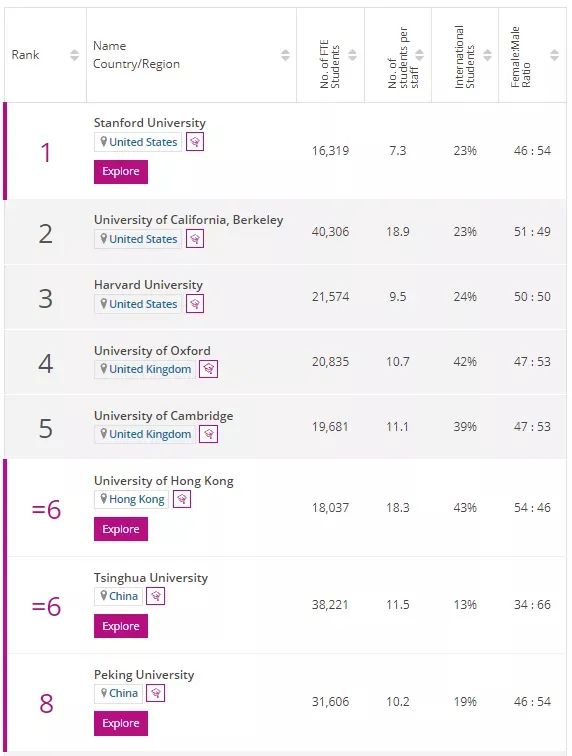Sort table by Rank column arrows

tap(74, 55)
